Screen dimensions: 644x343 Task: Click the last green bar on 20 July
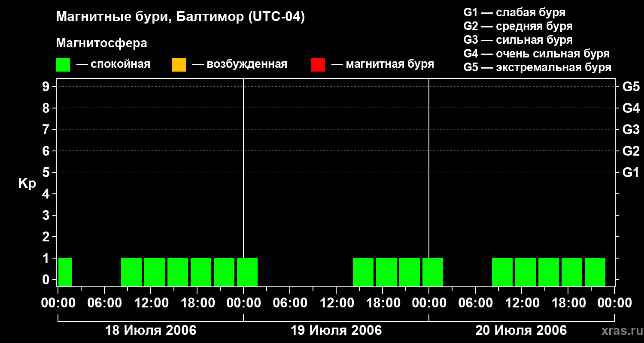pos(595,272)
